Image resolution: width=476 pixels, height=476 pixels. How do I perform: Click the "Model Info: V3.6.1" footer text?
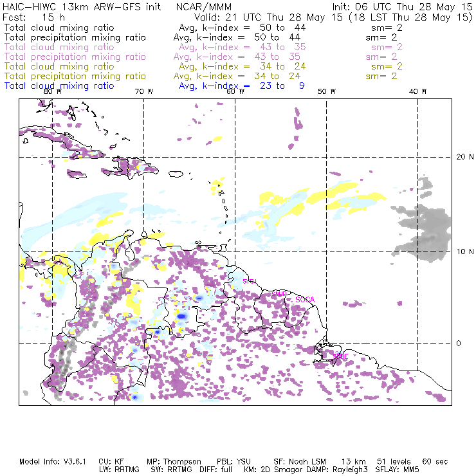click(53, 462)
